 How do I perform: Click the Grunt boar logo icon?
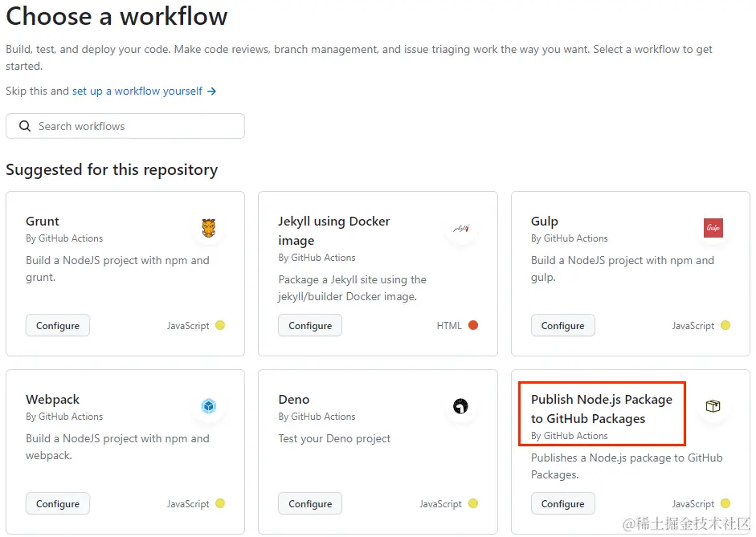click(x=209, y=229)
